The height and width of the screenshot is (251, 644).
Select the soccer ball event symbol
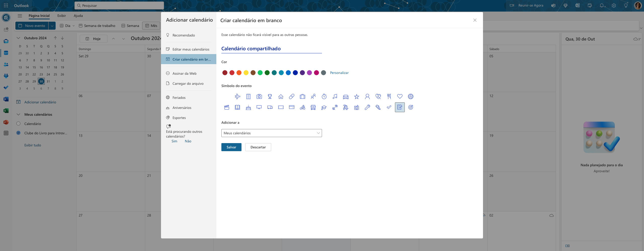coord(411,96)
